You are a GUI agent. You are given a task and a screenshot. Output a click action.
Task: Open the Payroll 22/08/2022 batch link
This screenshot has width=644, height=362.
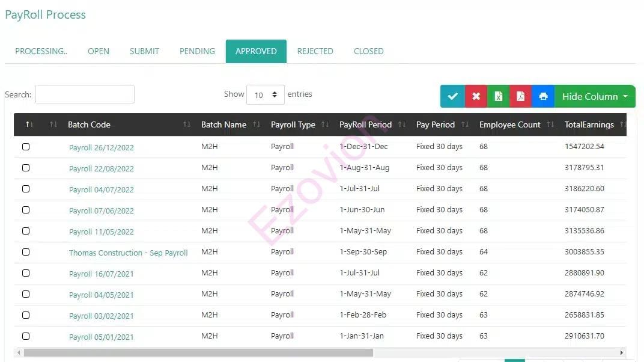(102, 168)
